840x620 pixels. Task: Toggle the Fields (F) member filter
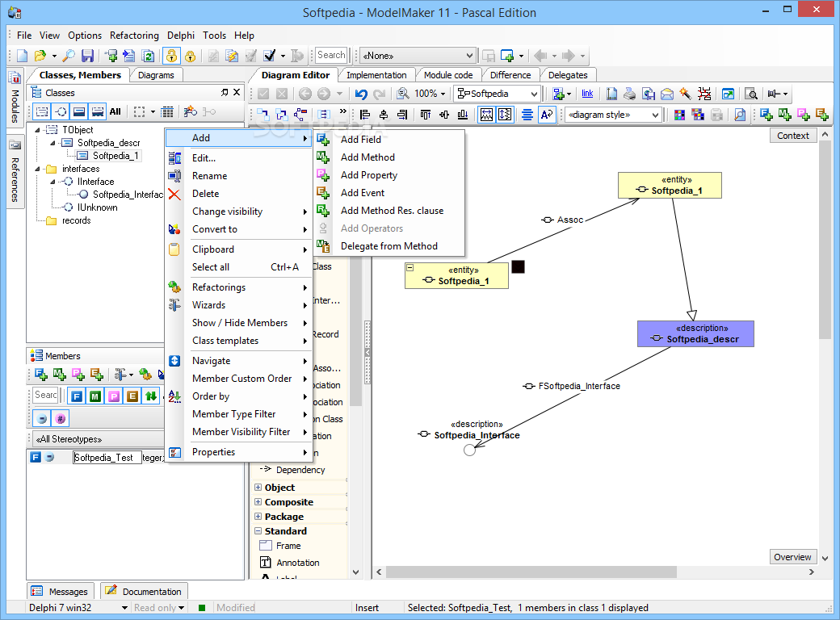click(78, 396)
